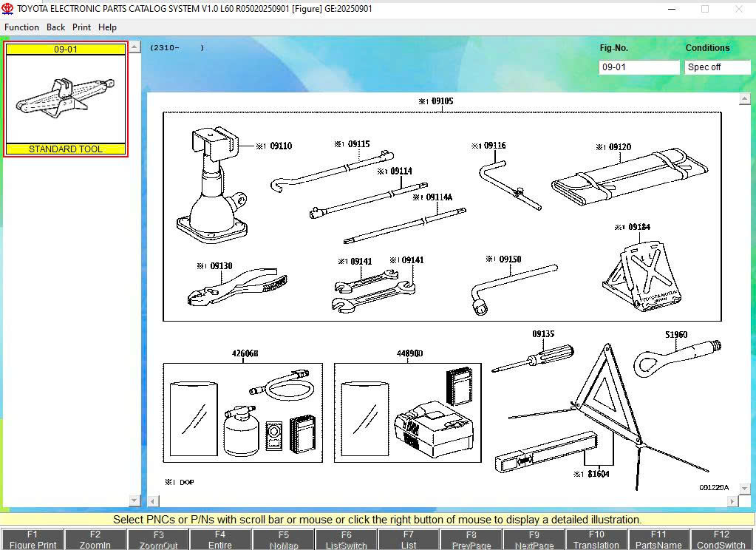This screenshot has height=550, width=756.
Task: Open the F7 List view
Action: 408,539
